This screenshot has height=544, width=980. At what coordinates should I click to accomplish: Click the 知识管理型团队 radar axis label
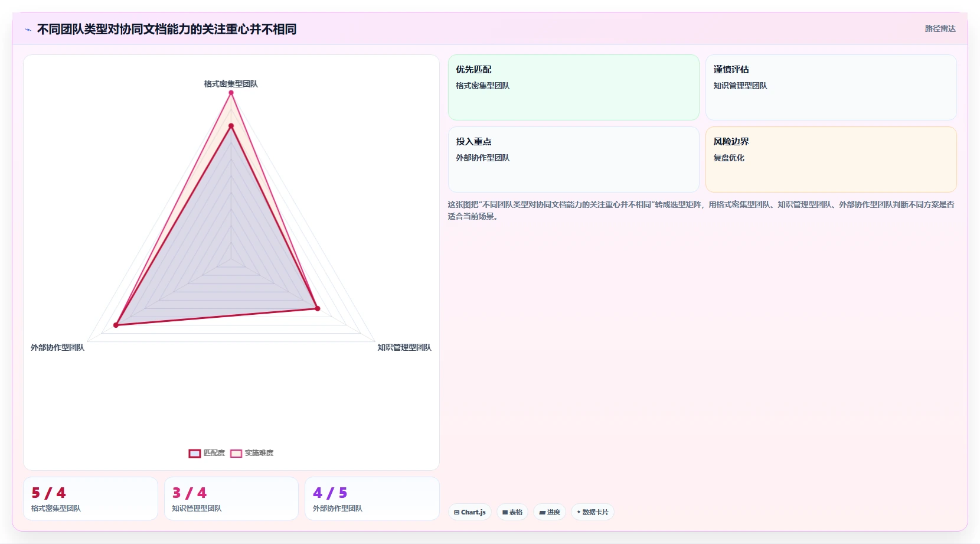point(404,347)
